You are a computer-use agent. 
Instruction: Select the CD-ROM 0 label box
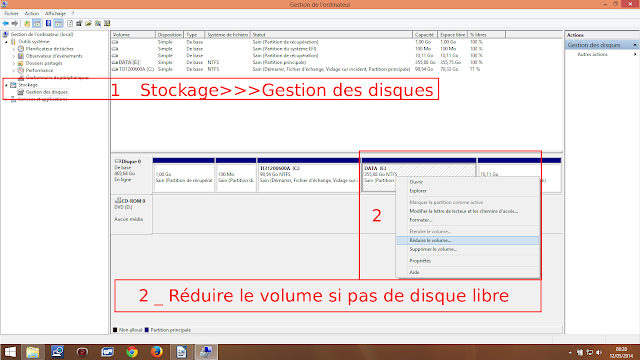click(132, 215)
